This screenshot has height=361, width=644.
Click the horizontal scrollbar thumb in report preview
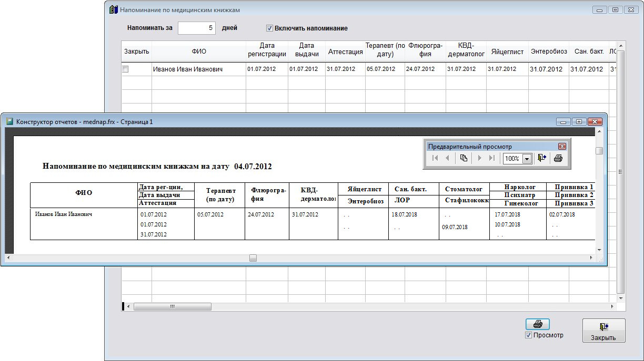(x=253, y=258)
